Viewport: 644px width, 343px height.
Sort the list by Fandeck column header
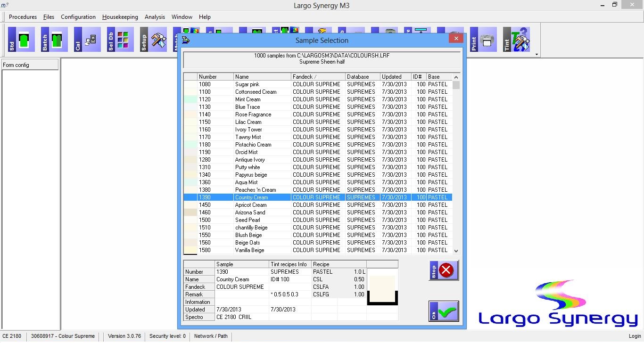(318, 77)
